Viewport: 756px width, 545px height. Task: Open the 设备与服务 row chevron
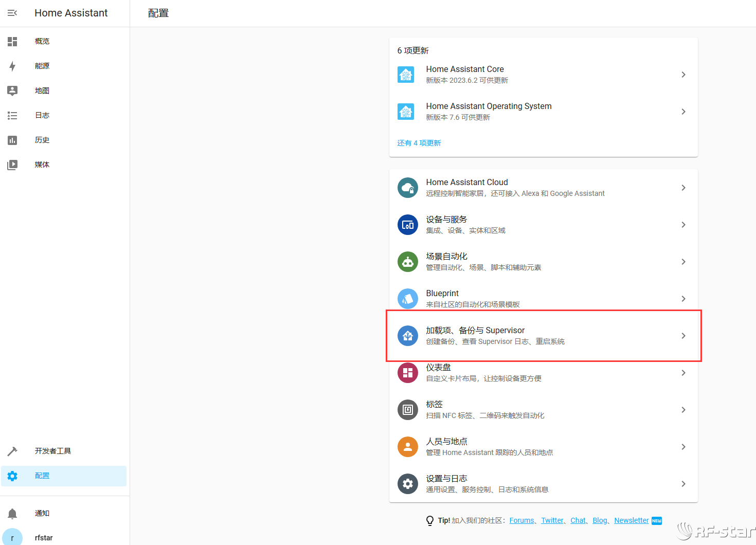click(683, 225)
